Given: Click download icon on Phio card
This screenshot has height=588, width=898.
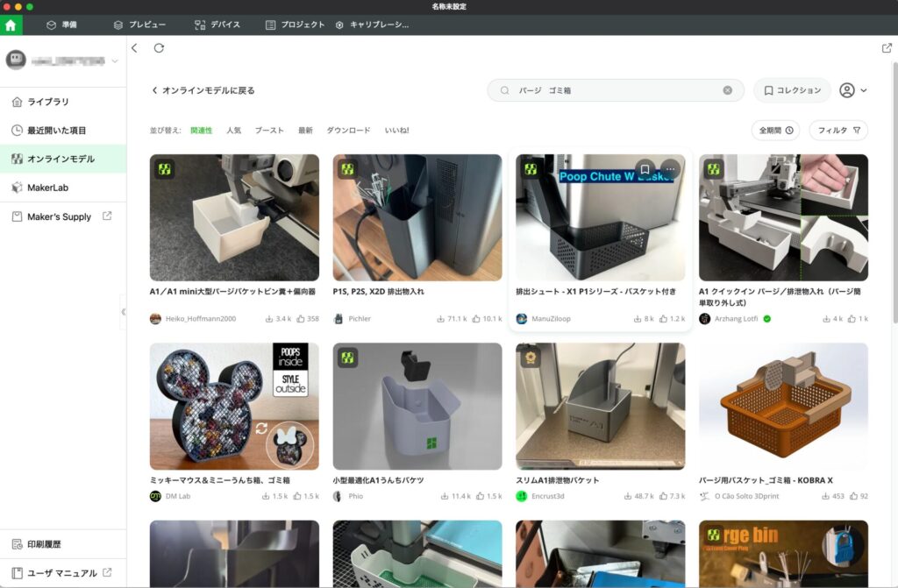Looking at the screenshot, I should 445,496.
